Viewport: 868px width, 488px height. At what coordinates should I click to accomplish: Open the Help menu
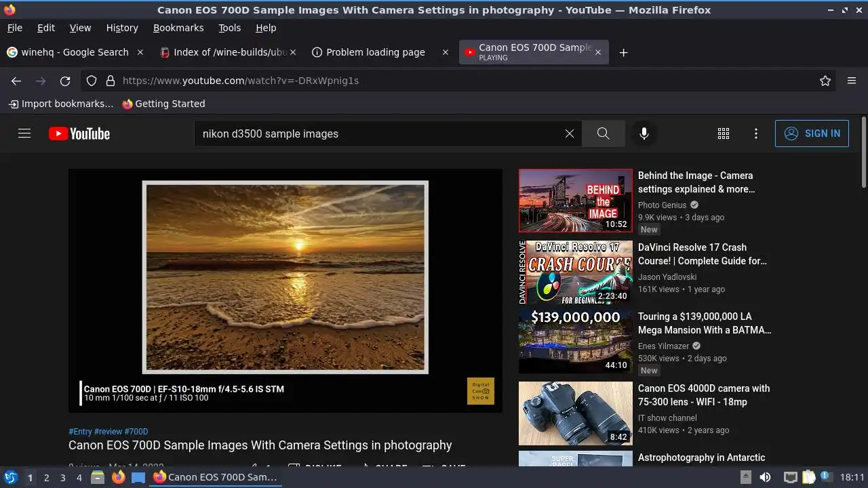pos(266,28)
